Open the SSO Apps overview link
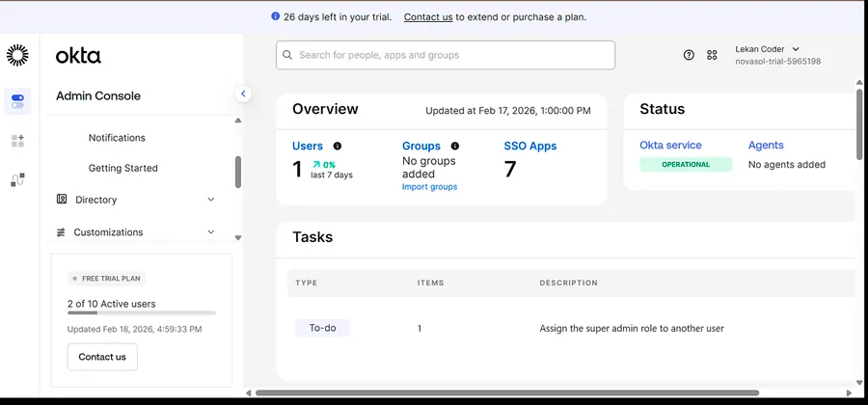 pyautogui.click(x=530, y=146)
